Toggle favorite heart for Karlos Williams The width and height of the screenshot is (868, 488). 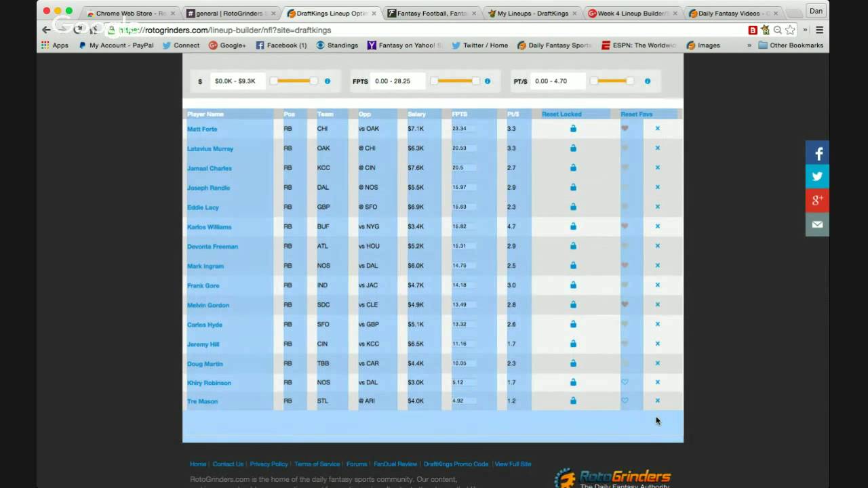(x=625, y=226)
